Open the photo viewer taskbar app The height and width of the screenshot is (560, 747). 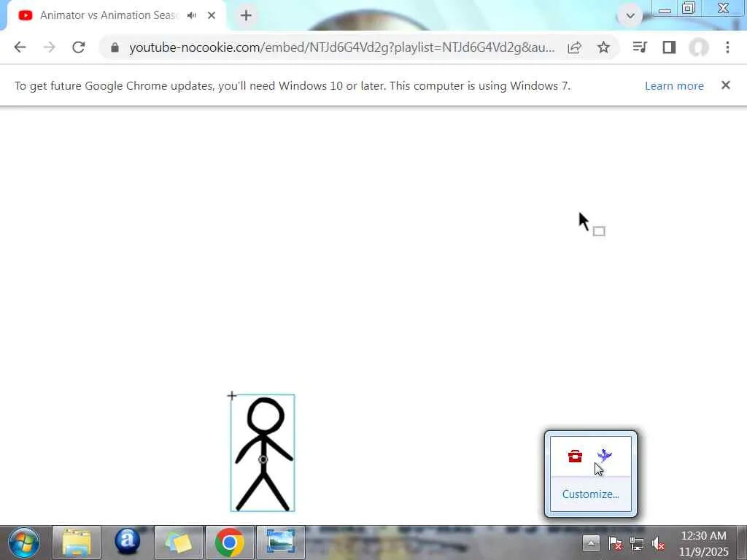coord(280,542)
